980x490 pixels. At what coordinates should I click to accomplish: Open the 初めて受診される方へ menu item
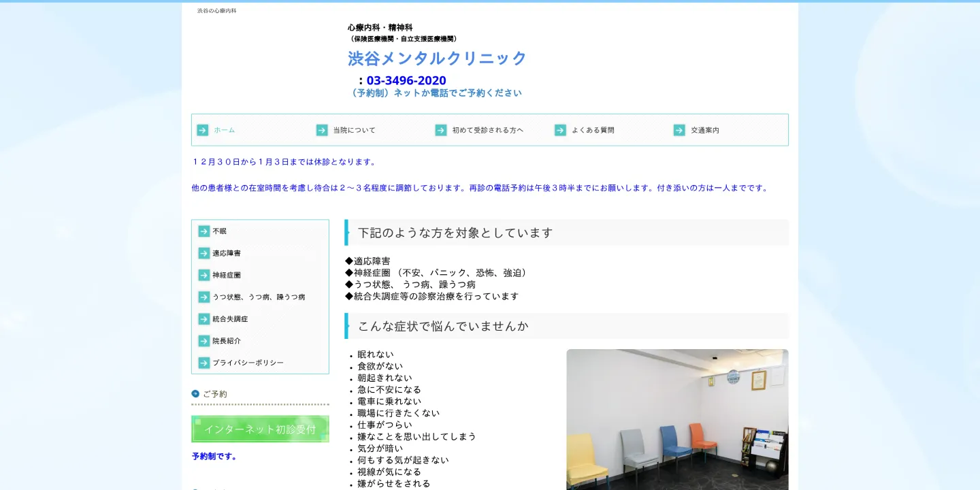(x=487, y=130)
